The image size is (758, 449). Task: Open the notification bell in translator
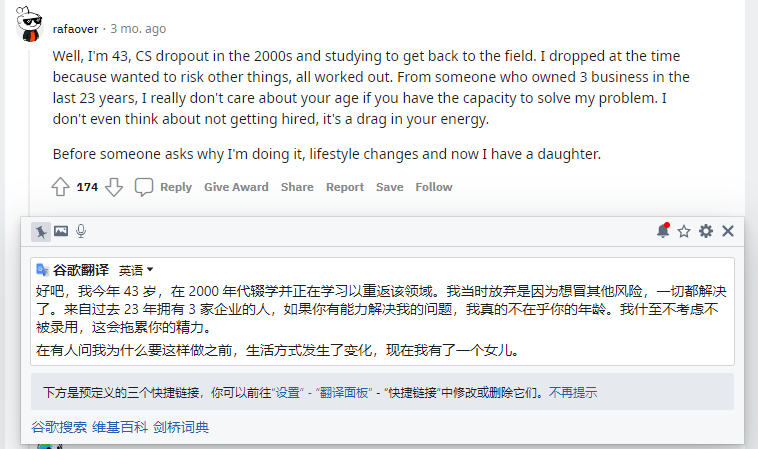click(x=663, y=231)
